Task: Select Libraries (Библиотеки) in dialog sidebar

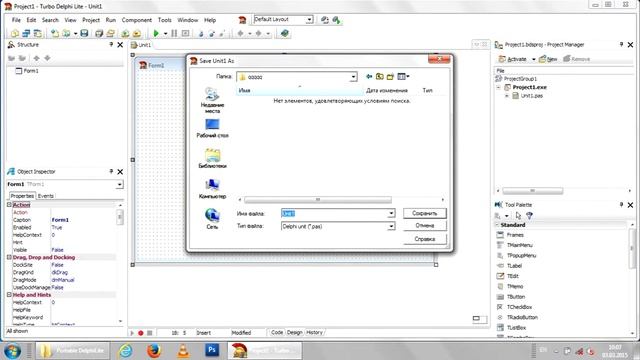Action: tap(212, 158)
